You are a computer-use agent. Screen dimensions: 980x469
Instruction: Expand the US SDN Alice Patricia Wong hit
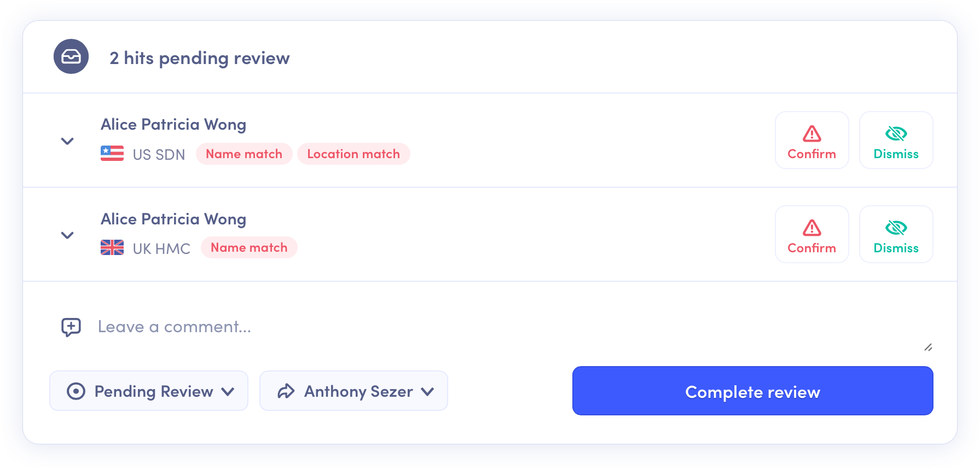[x=67, y=141]
